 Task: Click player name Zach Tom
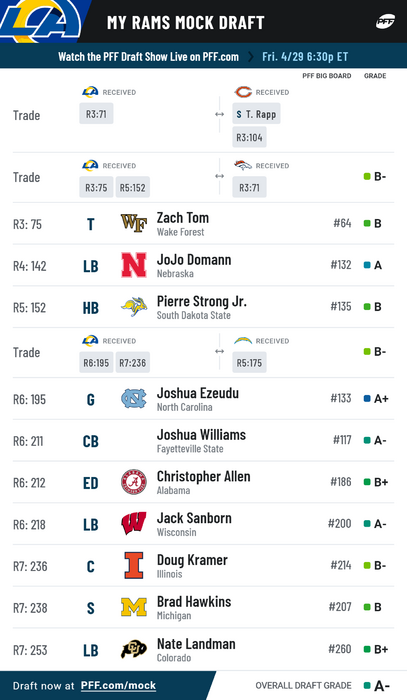click(183, 217)
